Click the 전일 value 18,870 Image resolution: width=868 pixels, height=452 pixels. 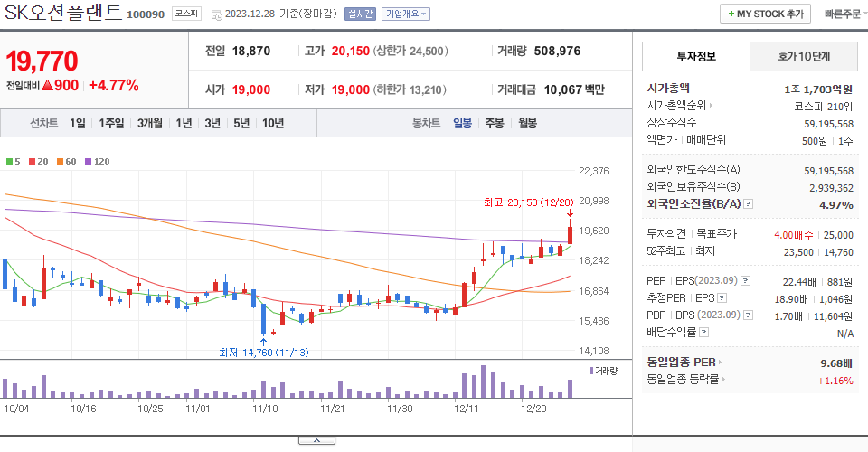click(251, 51)
